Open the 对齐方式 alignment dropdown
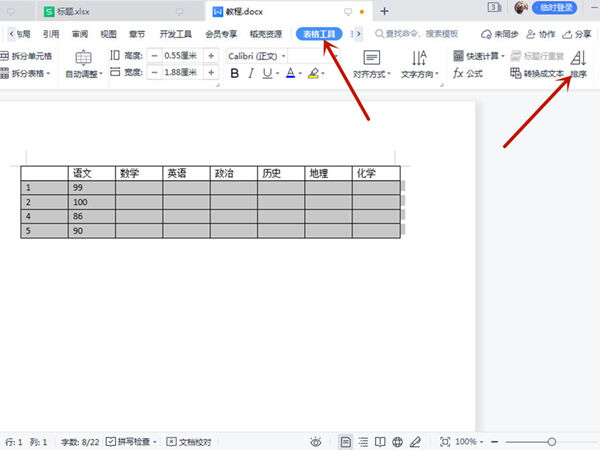Screen dimensions: 600x450 372,64
